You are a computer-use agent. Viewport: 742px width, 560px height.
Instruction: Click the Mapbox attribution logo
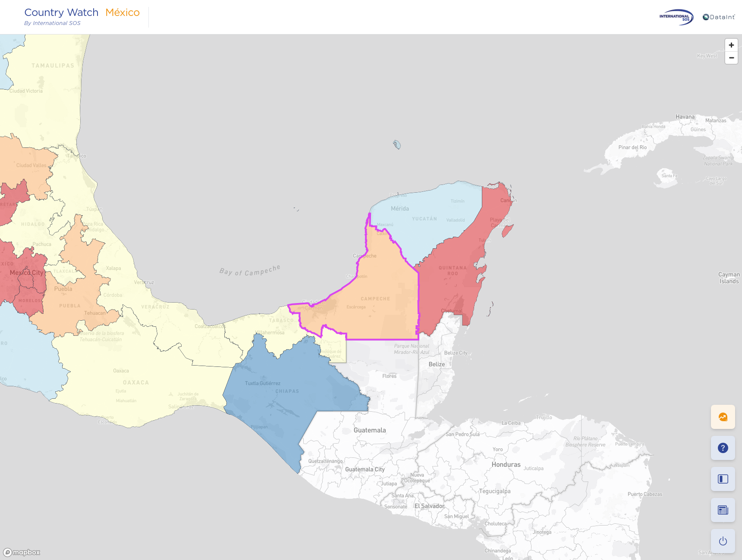[22, 552]
